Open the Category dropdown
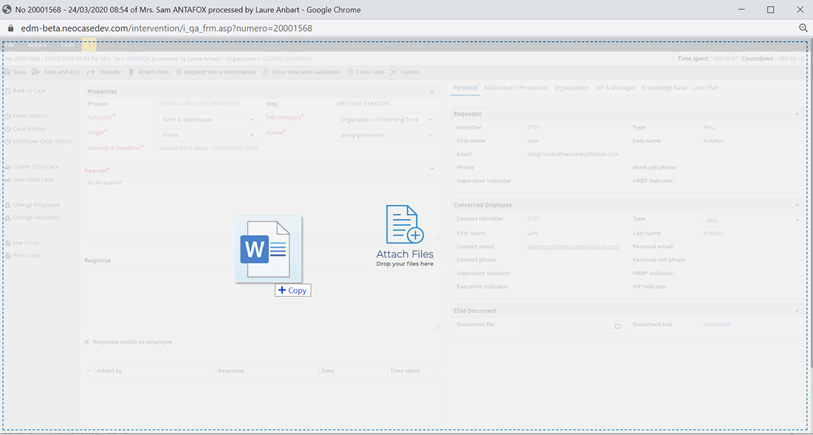813x435 pixels. click(208, 119)
